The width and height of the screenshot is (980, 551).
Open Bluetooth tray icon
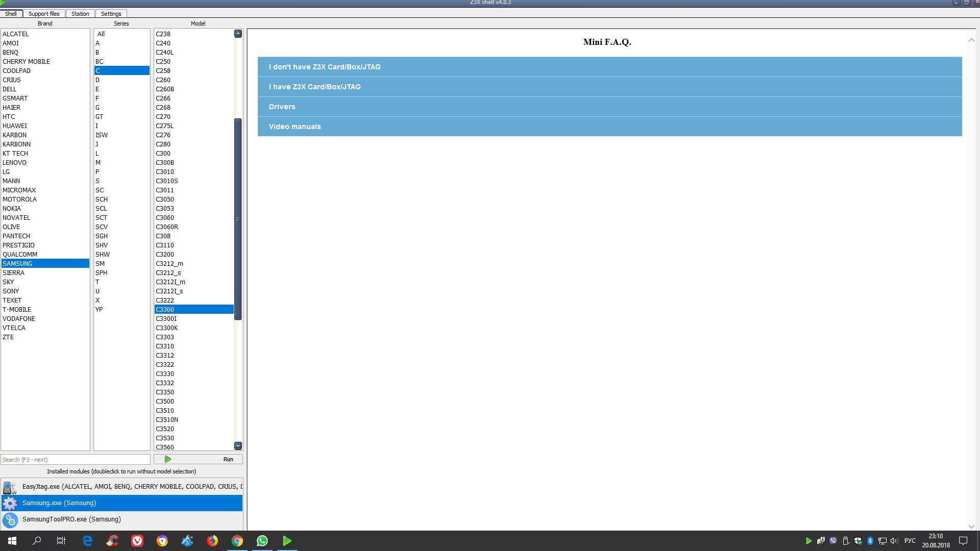click(x=870, y=541)
